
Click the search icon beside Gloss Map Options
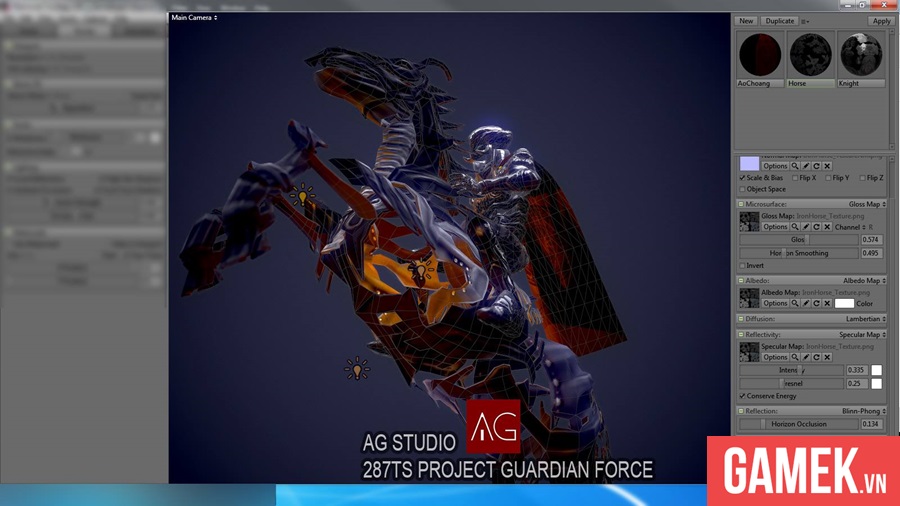click(795, 227)
